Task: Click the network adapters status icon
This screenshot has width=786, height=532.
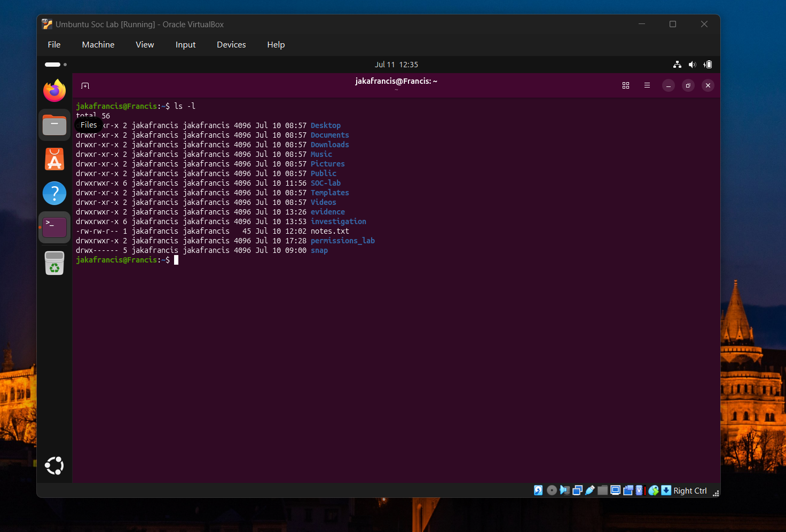Action: (577, 490)
